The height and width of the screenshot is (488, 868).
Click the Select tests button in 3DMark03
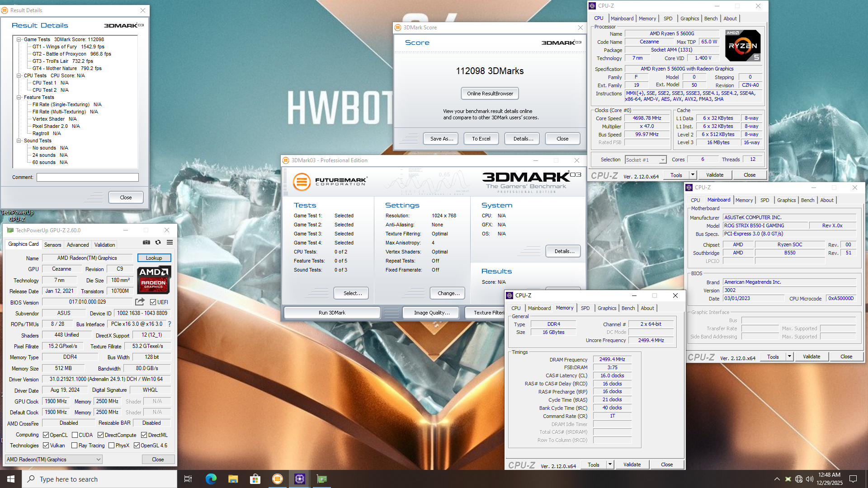tap(352, 293)
